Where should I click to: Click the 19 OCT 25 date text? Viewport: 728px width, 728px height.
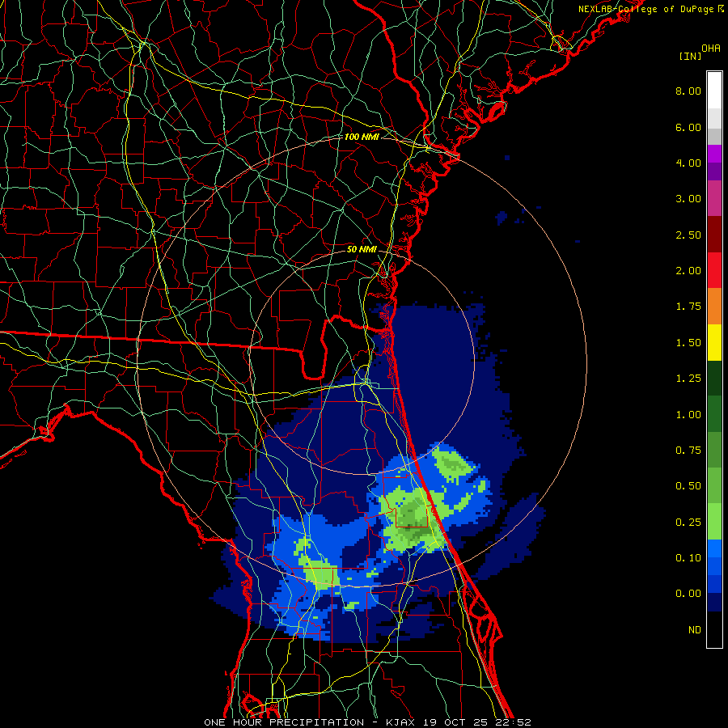pos(457,722)
